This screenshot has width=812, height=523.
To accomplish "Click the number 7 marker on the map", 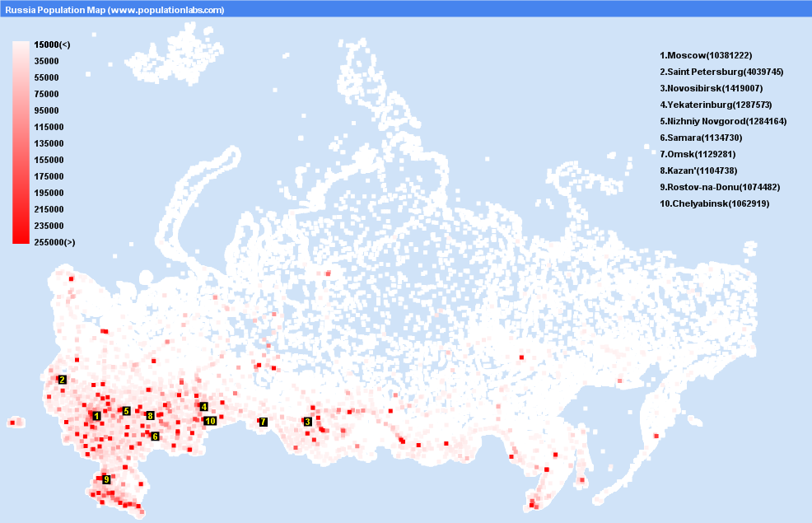I will 263,422.
